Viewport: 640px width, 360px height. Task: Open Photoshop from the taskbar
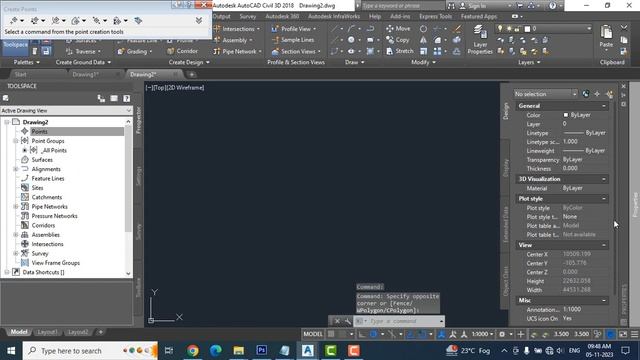pos(262,350)
